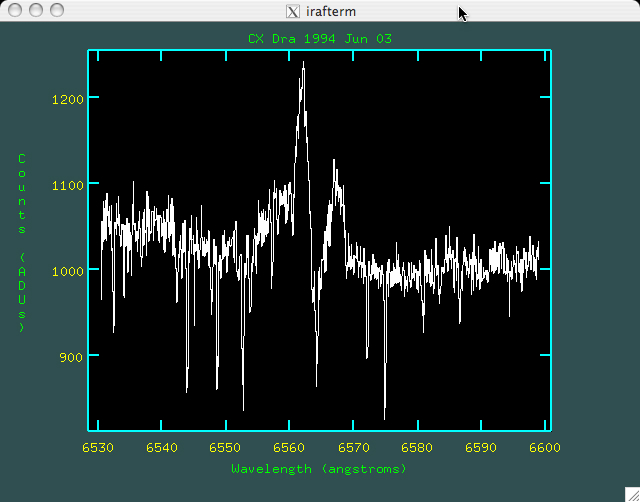Click the 6580 x-axis tick label
Viewport: 640px width, 502px height.
coord(417,448)
